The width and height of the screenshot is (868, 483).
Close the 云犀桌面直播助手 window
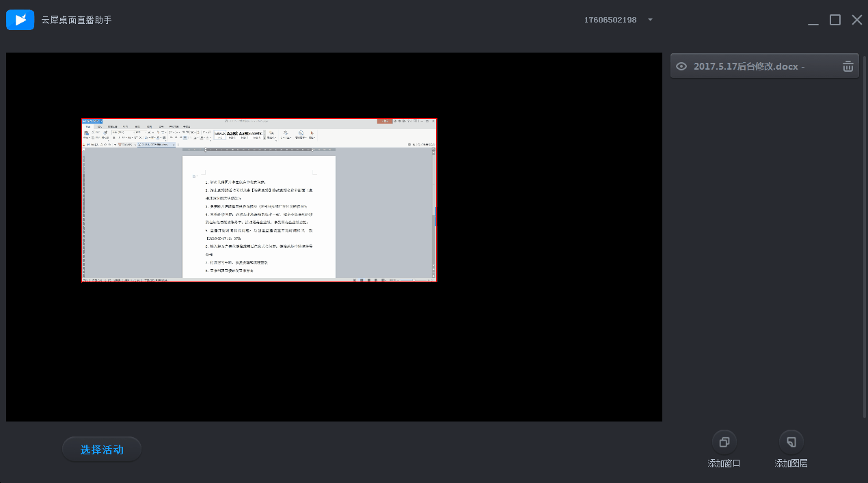pos(856,20)
